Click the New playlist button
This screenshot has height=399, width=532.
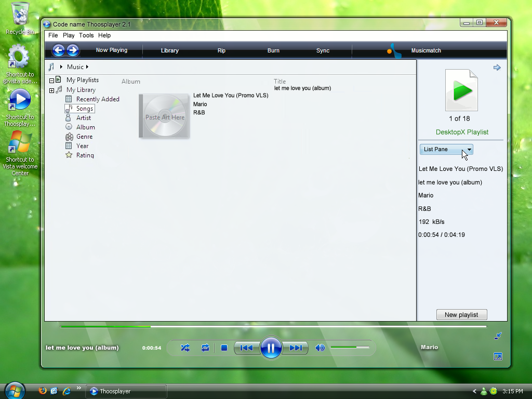461,315
